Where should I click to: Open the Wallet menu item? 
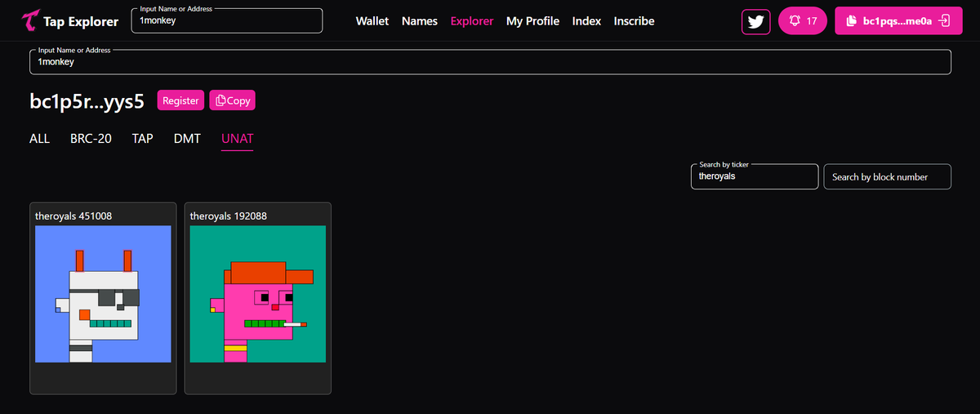[x=372, y=21]
